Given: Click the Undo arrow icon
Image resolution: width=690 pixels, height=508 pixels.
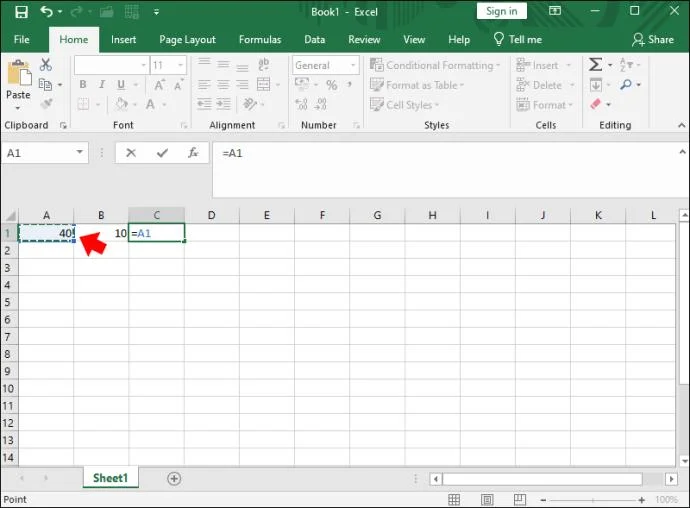Looking at the screenshot, I should point(46,11).
